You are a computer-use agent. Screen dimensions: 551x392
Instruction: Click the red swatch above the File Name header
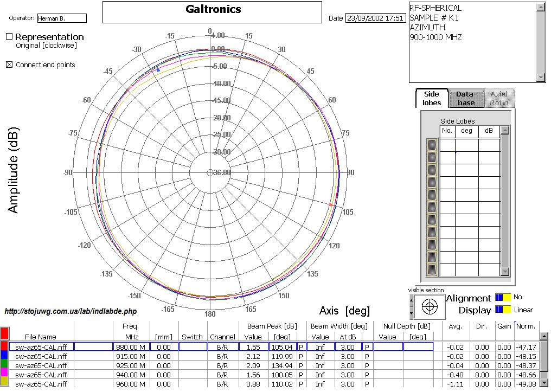(4, 333)
